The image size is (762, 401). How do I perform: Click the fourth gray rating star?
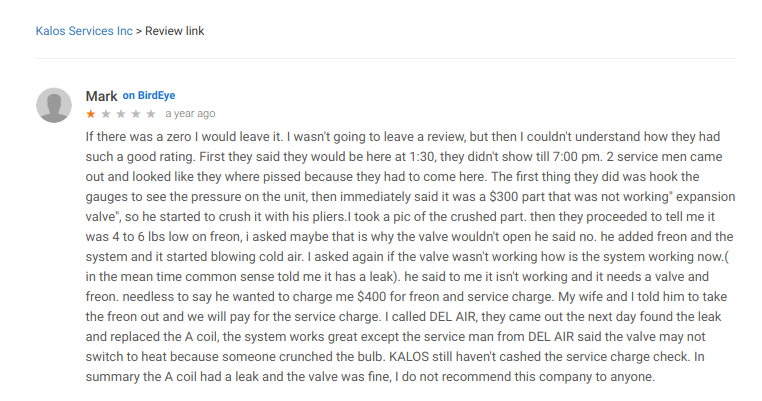136,114
